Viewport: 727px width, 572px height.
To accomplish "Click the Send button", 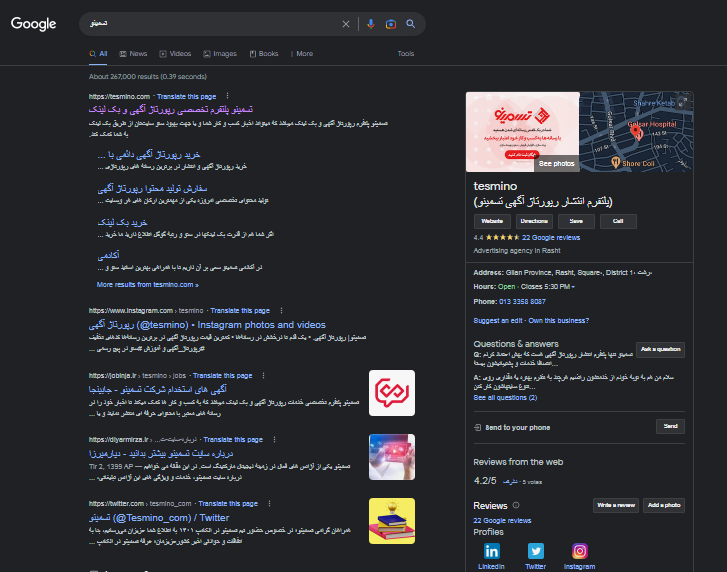I will point(670,426).
